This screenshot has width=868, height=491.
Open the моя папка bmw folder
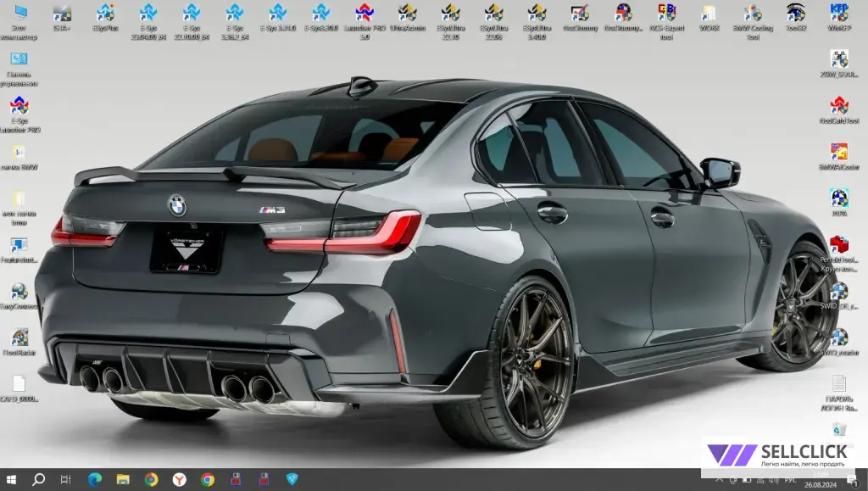point(19,207)
